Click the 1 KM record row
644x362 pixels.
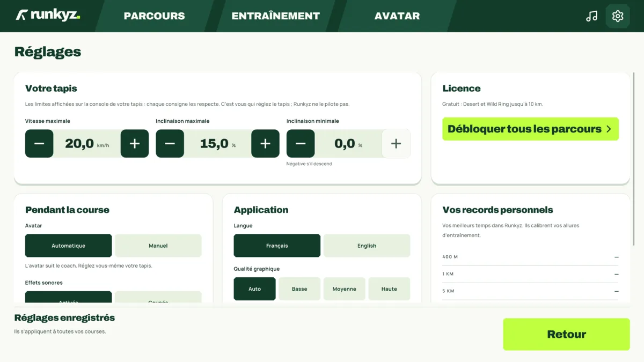(x=530, y=274)
